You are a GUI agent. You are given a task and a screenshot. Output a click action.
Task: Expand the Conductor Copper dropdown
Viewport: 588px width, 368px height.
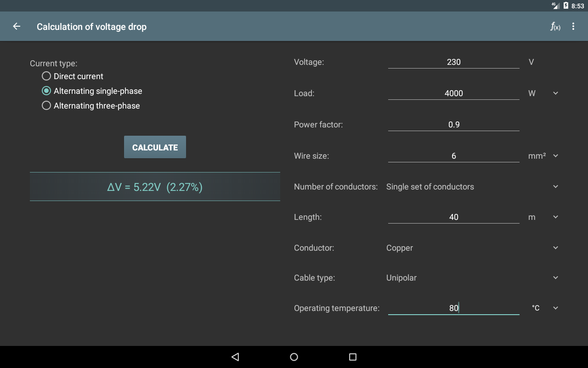(473, 248)
